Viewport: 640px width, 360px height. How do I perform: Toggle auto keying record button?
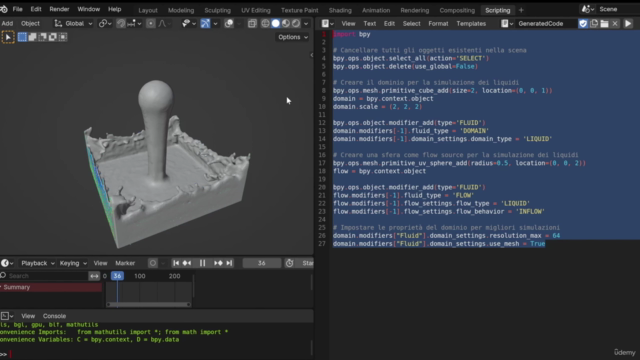[153, 263]
